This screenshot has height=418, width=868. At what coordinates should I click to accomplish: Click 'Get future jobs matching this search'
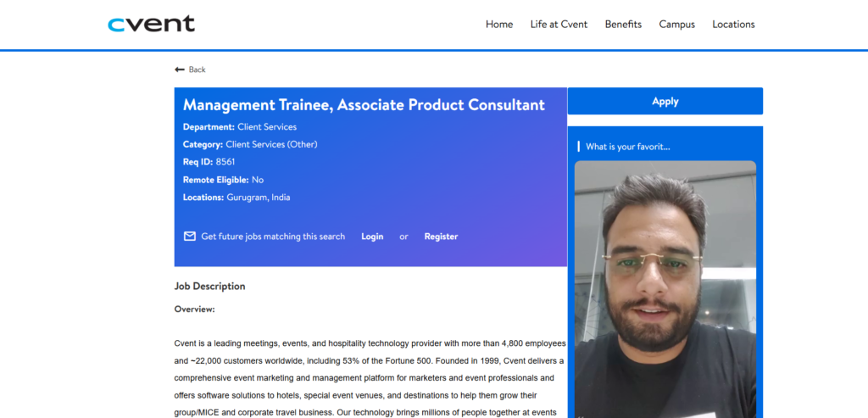tap(273, 237)
